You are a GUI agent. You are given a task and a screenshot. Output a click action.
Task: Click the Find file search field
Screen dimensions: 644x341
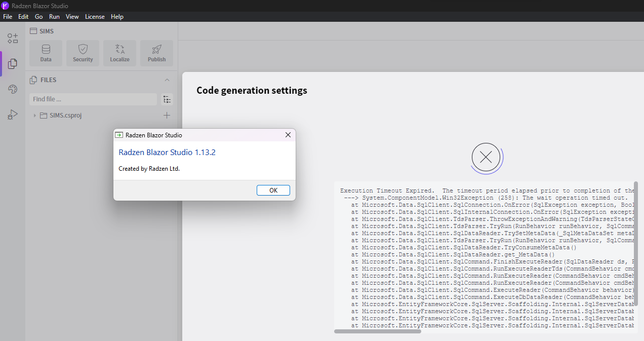click(x=93, y=99)
